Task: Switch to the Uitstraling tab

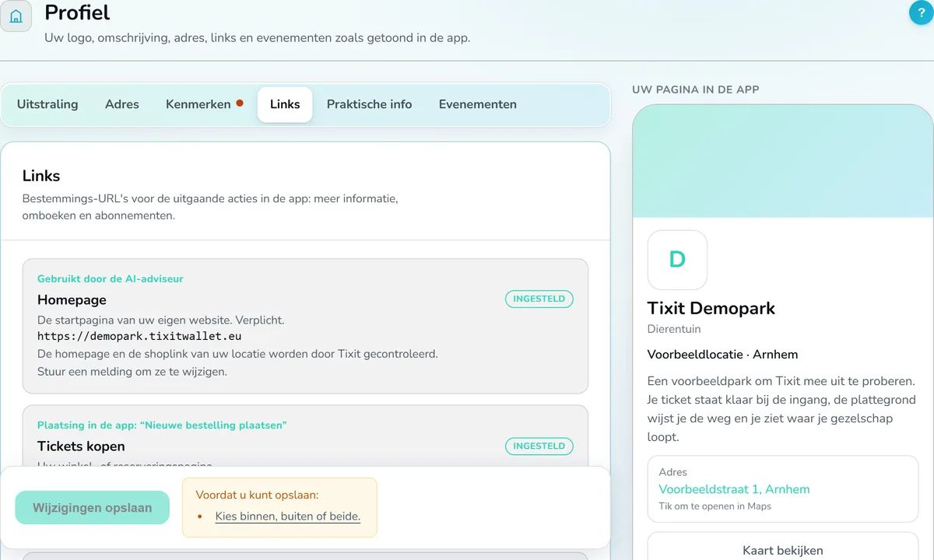Action: [47, 104]
